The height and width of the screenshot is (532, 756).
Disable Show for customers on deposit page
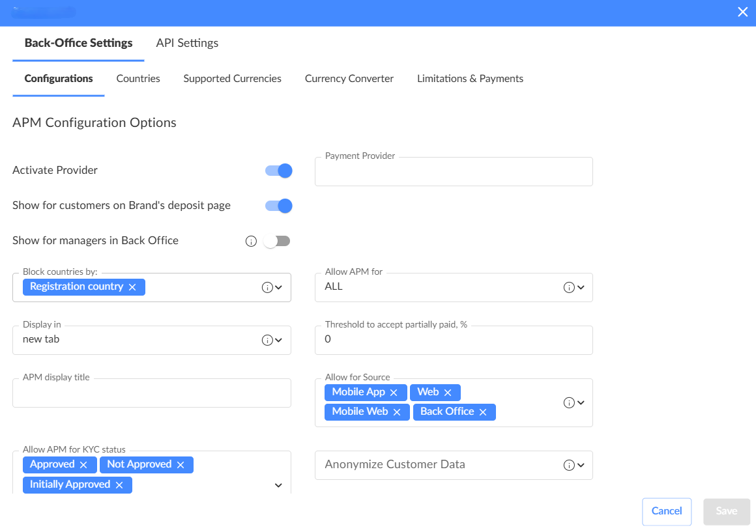pyautogui.click(x=278, y=206)
